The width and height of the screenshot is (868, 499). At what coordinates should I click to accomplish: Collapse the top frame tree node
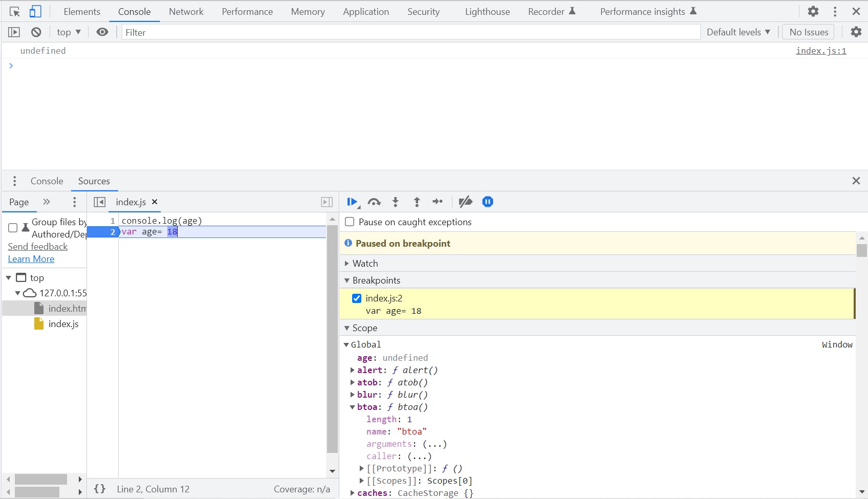coord(8,278)
